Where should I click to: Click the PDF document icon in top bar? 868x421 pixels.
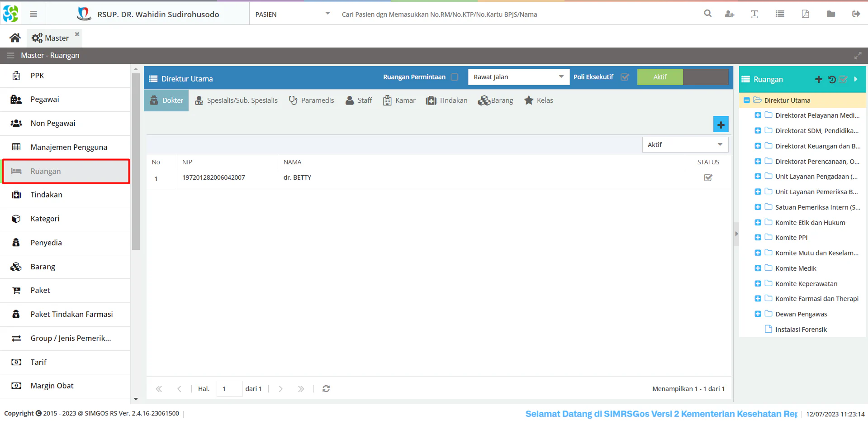coord(806,14)
